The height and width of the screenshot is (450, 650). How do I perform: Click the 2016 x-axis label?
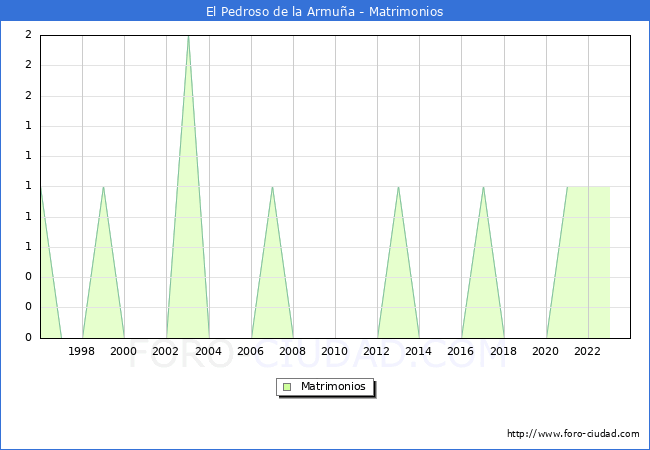[461, 351]
